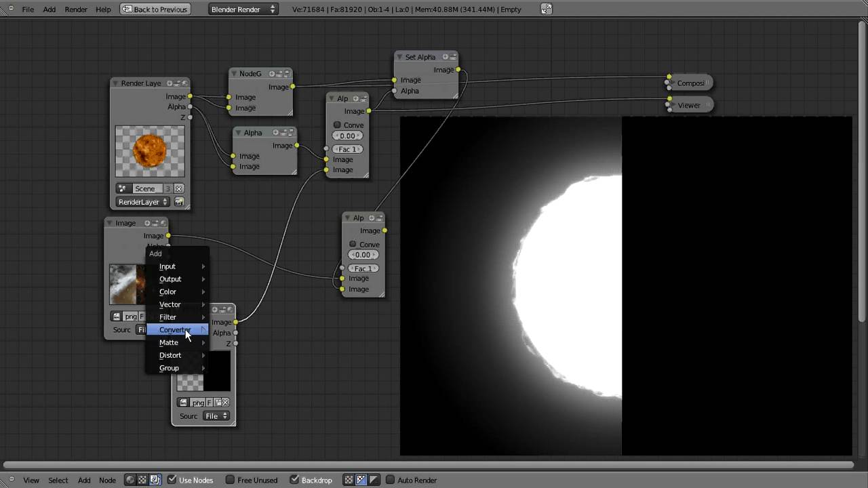Open the Blender Render engine dropdown
The width and height of the screenshot is (868, 488).
tap(243, 9)
